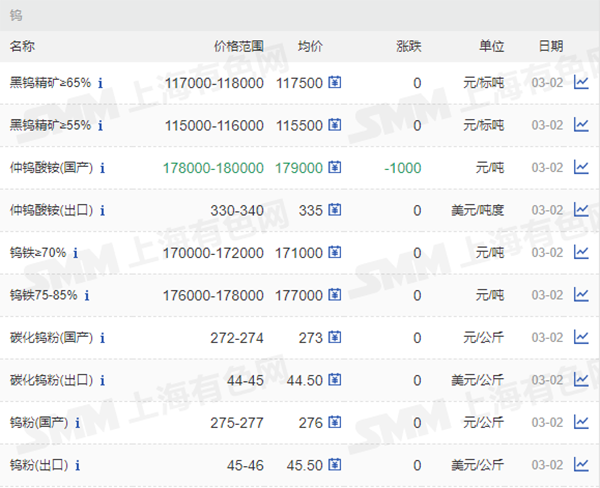Click info icon beside 钨铁≥70%
The width and height of the screenshot is (600, 488).
[76, 253]
